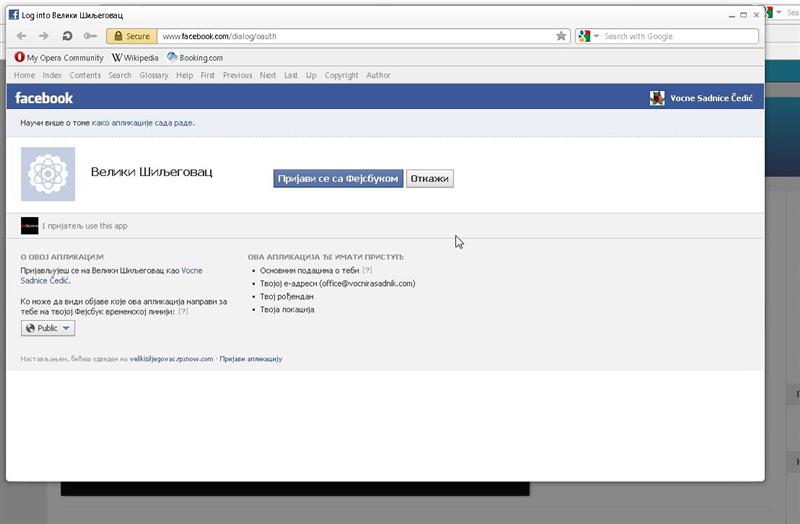Viewport: 800px width, 524px height.
Task: Bookmark the page with the star icon
Action: click(561, 36)
